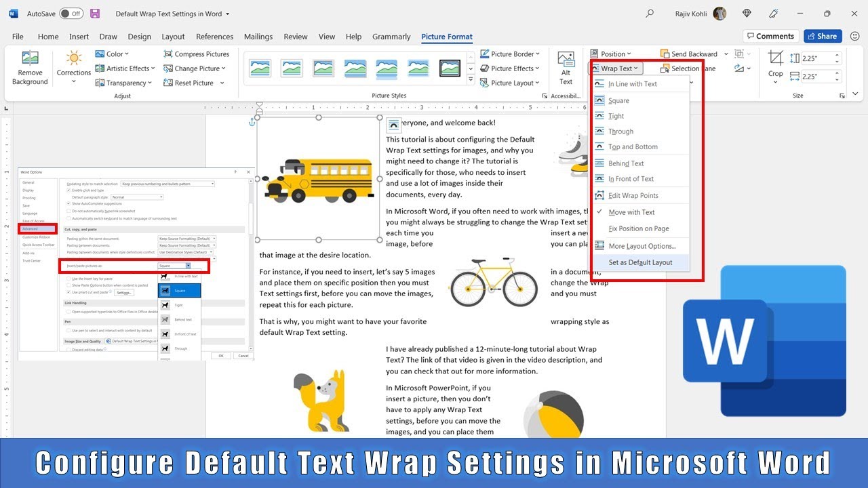Check Use pen to select and interact option
This screenshot has height=488, width=868.
click(68, 330)
